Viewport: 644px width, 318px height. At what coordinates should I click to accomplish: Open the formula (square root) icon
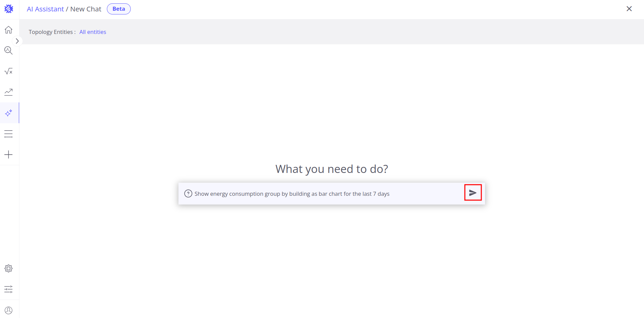9,71
